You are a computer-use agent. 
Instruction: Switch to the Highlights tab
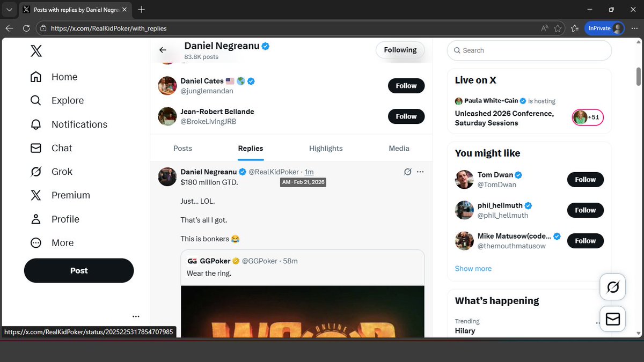[326, 148]
